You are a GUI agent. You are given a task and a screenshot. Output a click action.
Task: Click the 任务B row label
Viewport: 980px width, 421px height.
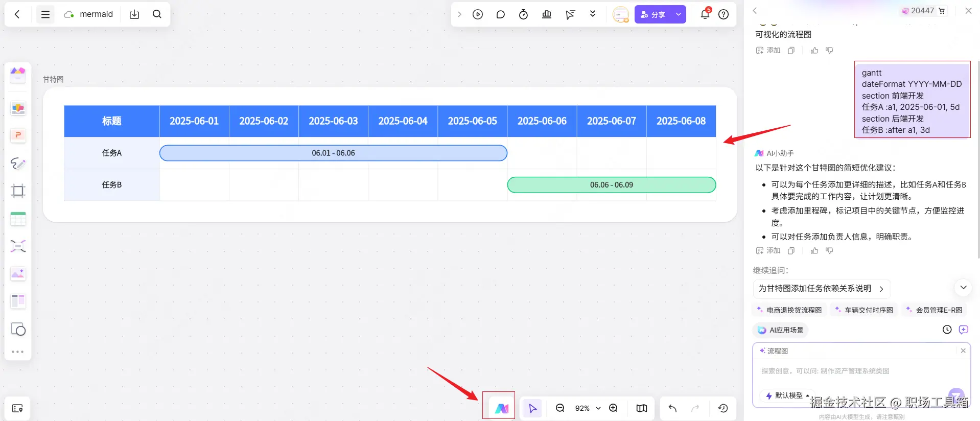point(112,184)
